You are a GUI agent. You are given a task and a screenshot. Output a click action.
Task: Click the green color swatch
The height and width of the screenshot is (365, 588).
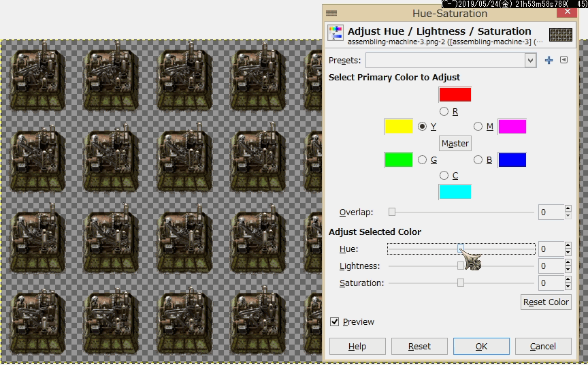tap(399, 160)
